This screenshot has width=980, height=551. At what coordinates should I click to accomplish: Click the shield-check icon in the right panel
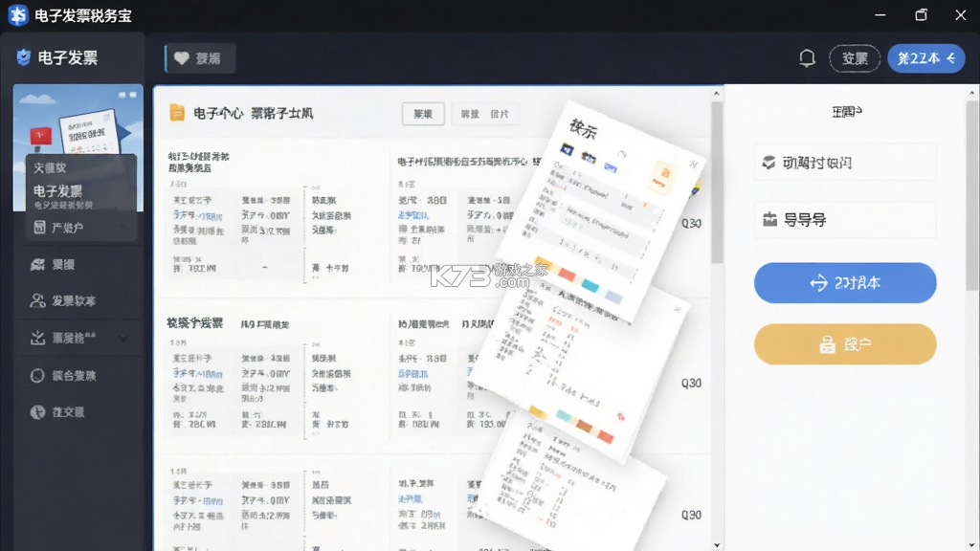pyautogui.click(x=768, y=163)
